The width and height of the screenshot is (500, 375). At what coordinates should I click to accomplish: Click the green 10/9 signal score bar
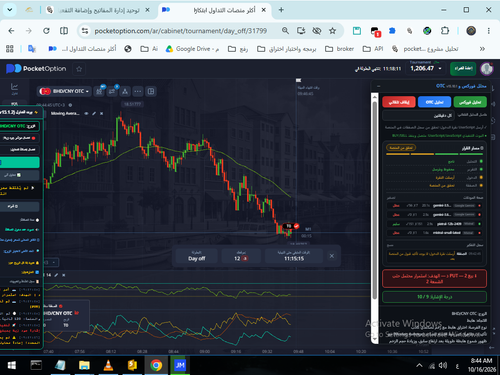pos(434,297)
